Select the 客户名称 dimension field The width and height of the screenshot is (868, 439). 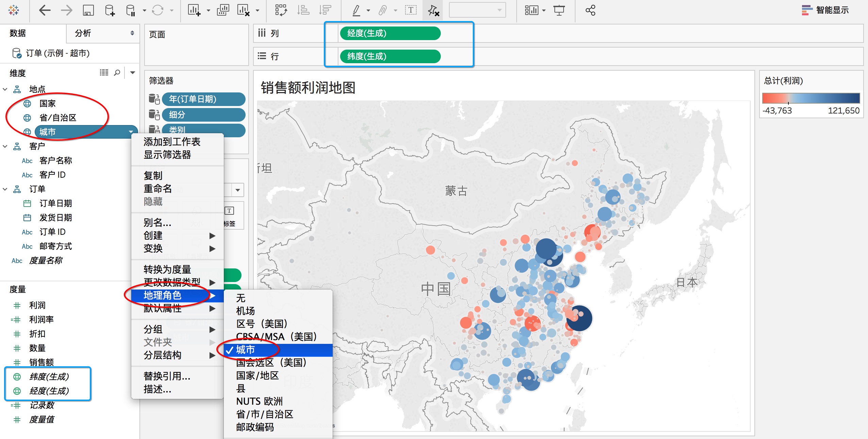(x=56, y=161)
